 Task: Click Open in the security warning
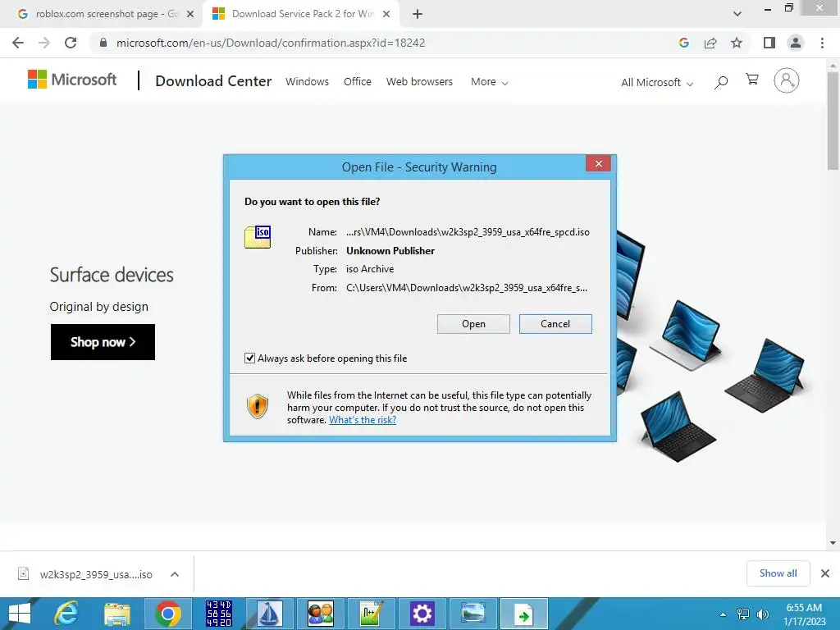(473, 324)
